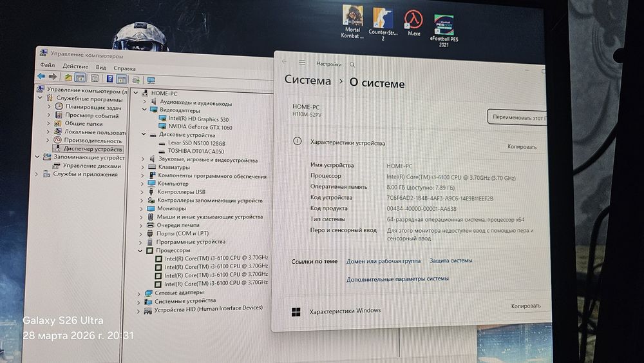Open Дополнительные параметры системы link
Screen dimensions: 644x363
(x=397, y=279)
